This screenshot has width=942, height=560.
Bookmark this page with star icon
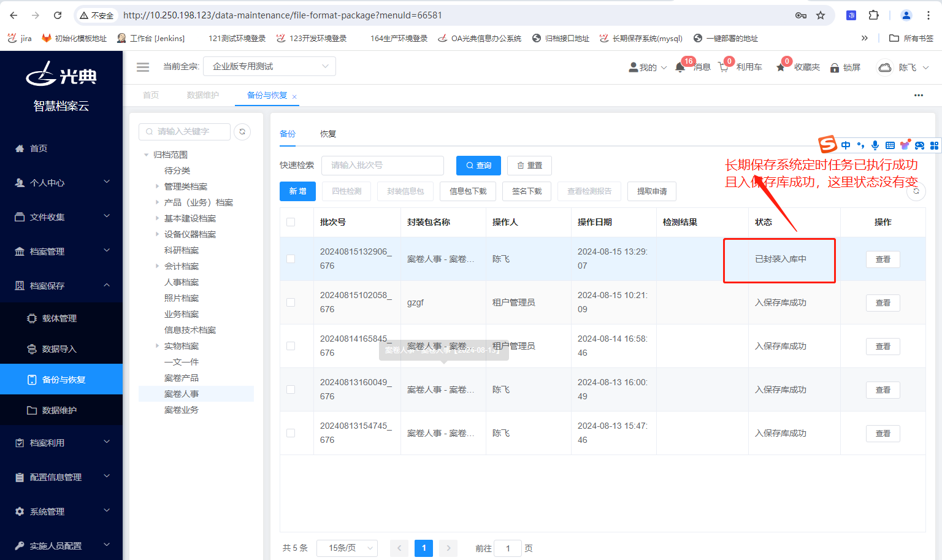(x=821, y=15)
